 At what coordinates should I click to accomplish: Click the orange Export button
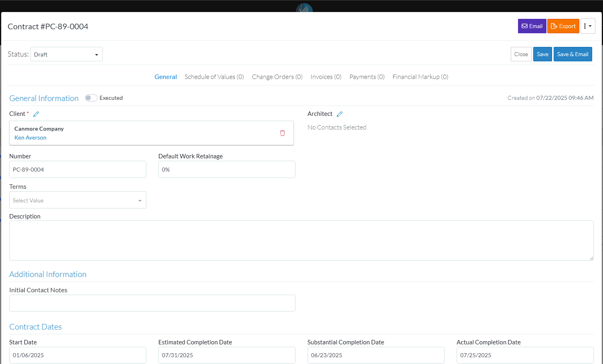563,26
